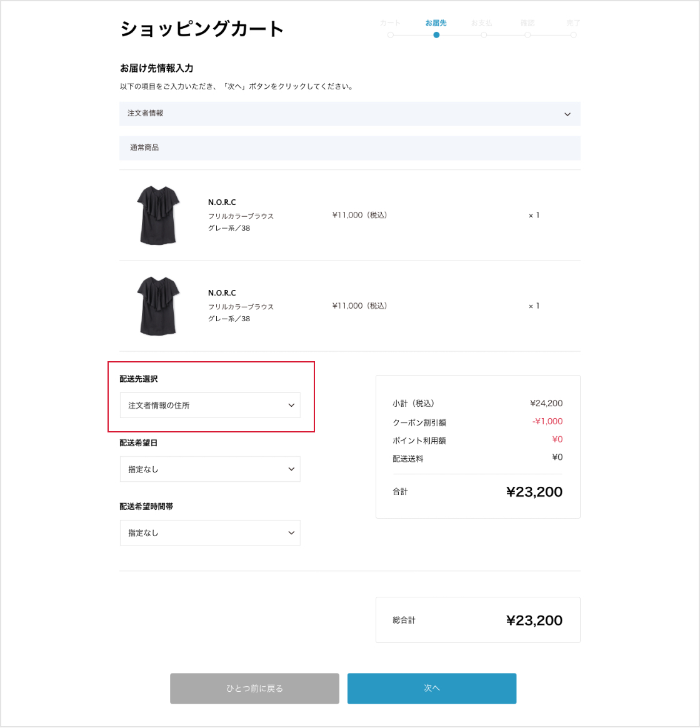This screenshot has height=728, width=700.
Task: Select the カート step in progress bar
Action: coord(390,23)
